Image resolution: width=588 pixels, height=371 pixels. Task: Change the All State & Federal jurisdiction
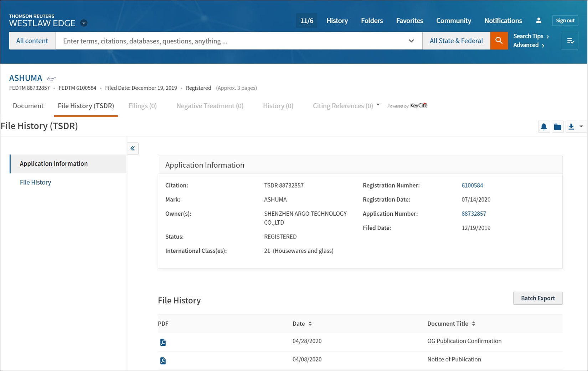(456, 41)
